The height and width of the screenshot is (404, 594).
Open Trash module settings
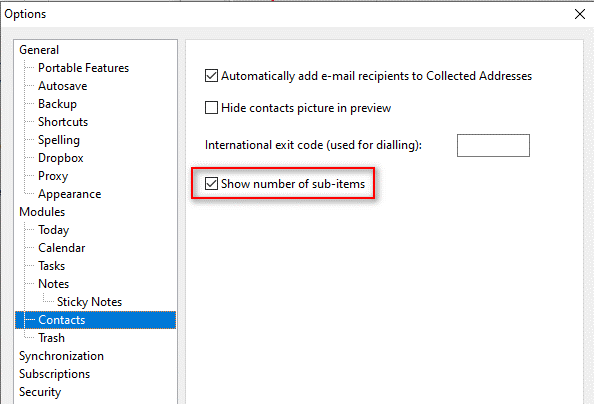[x=51, y=338]
